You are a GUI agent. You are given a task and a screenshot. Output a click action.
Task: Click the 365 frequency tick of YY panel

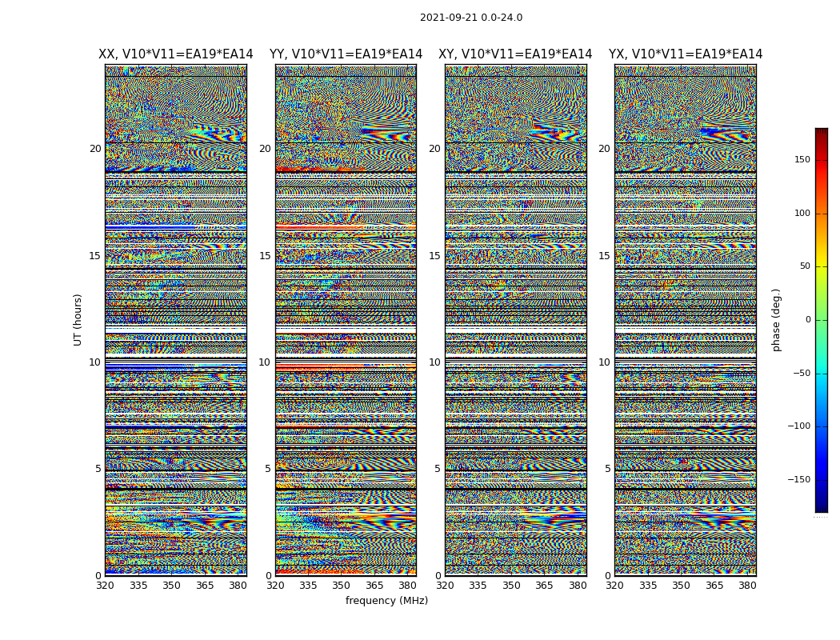(x=374, y=586)
